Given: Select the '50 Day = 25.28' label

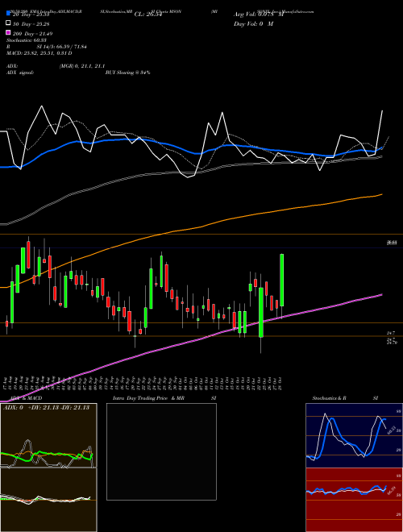Looking at the screenshot, I should click(31, 23).
